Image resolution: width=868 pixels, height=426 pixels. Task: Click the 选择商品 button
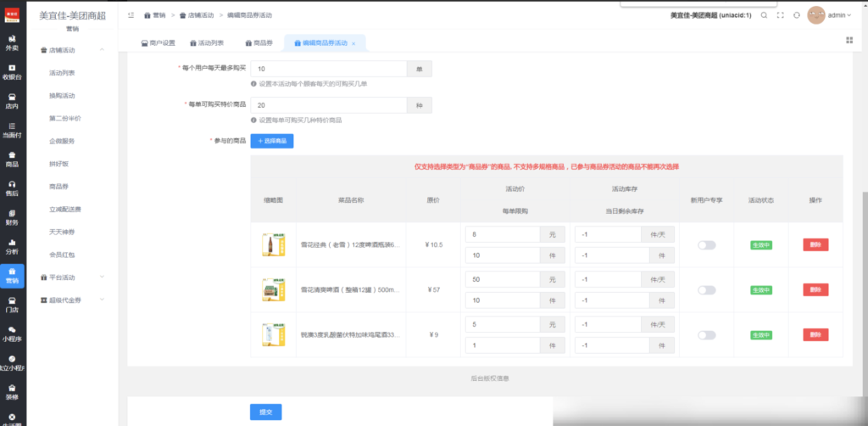coord(272,141)
